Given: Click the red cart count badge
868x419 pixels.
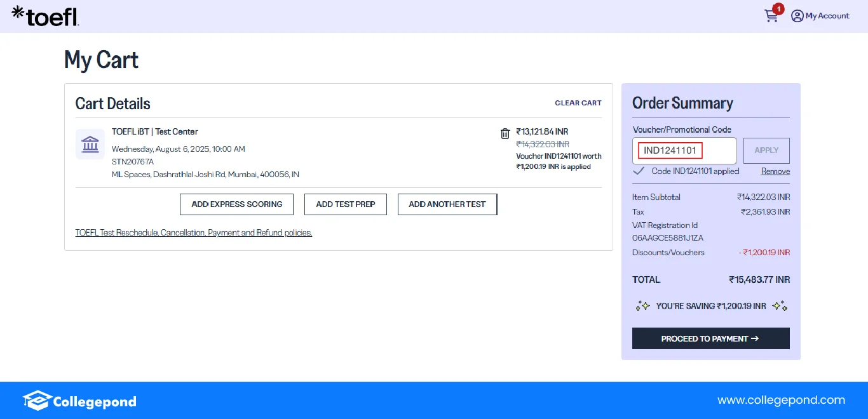Looking at the screenshot, I should (x=778, y=9).
